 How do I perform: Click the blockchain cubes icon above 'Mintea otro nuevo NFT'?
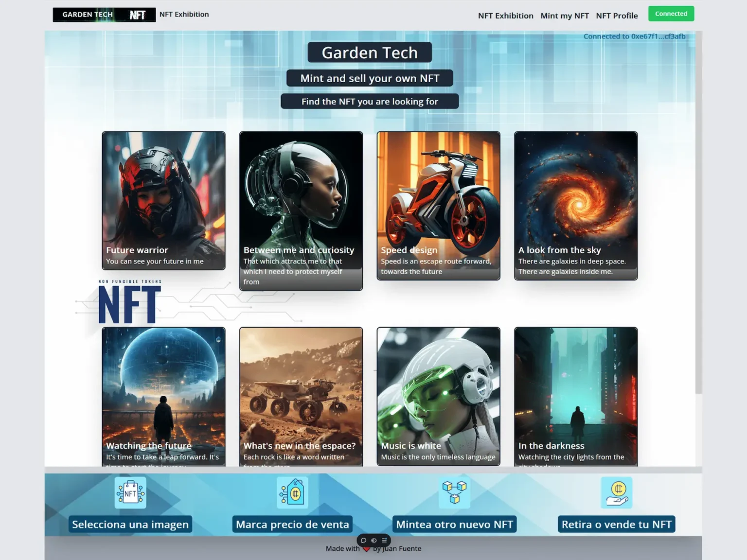coord(454,492)
